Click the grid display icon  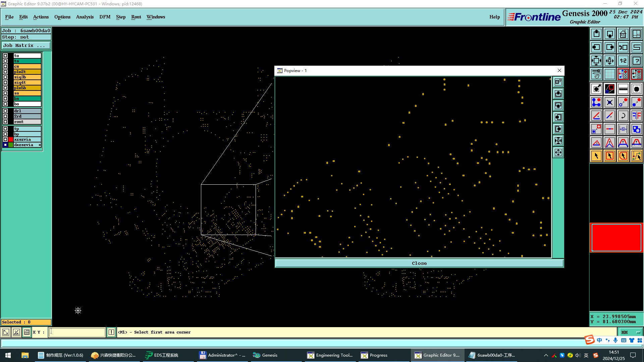click(x=609, y=74)
